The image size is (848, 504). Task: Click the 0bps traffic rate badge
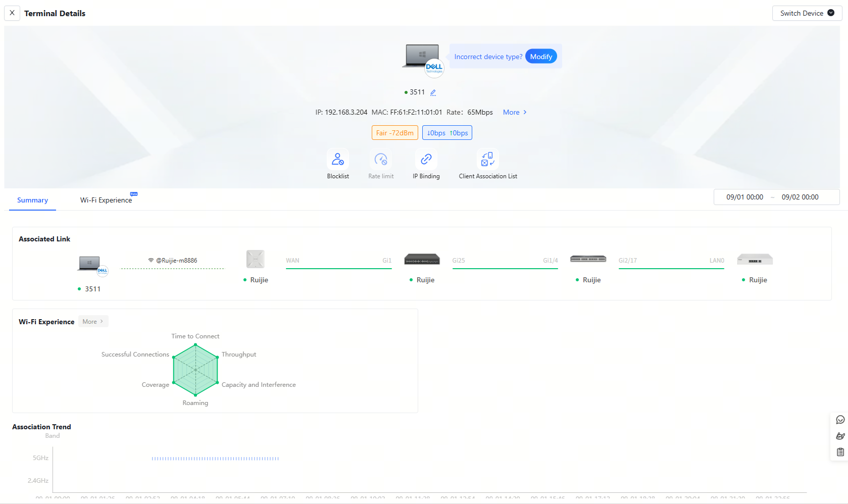tap(447, 133)
